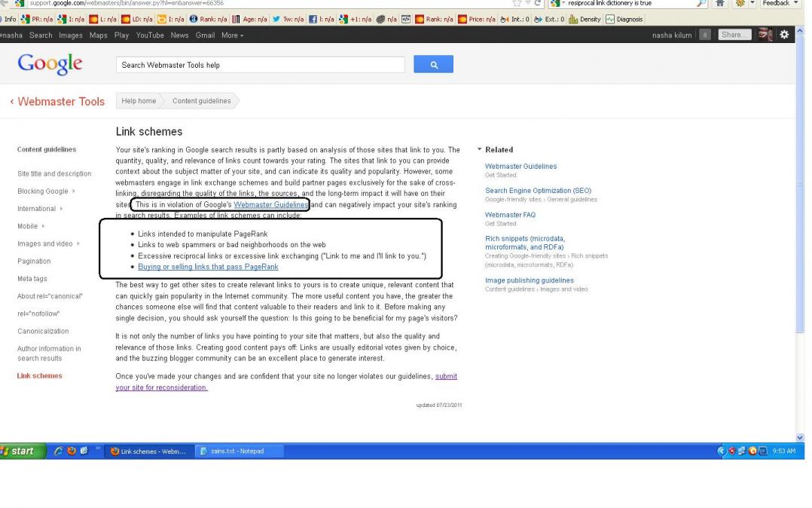Click the Age: n/a toolbar icon
Image resolution: width=812 pixels, height=508 pixels.
click(x=237, y=19)
